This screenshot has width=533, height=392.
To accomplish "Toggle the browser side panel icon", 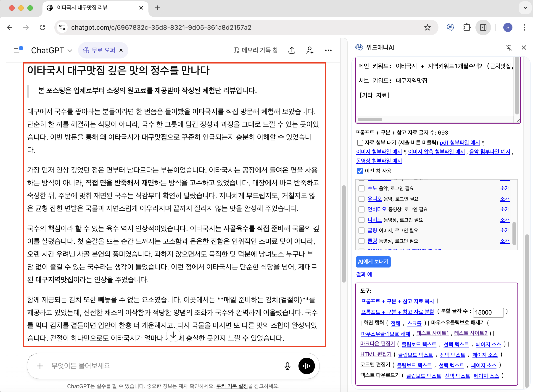I will tap(483, 27).
